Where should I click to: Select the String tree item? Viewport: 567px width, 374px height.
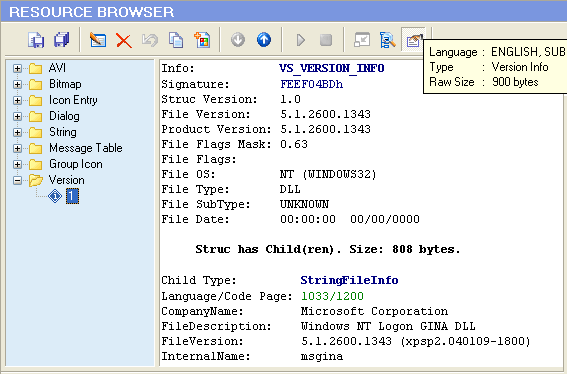[63, 132]
